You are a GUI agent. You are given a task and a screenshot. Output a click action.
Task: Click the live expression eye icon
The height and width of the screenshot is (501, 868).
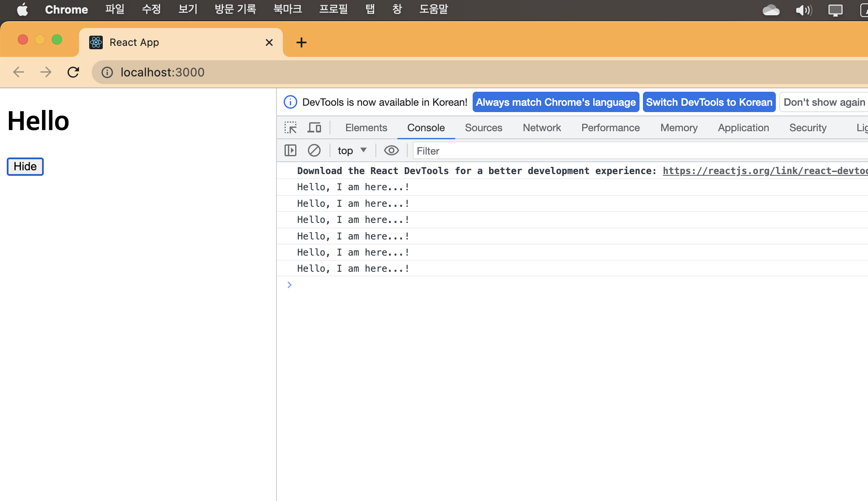coord(391,151)
